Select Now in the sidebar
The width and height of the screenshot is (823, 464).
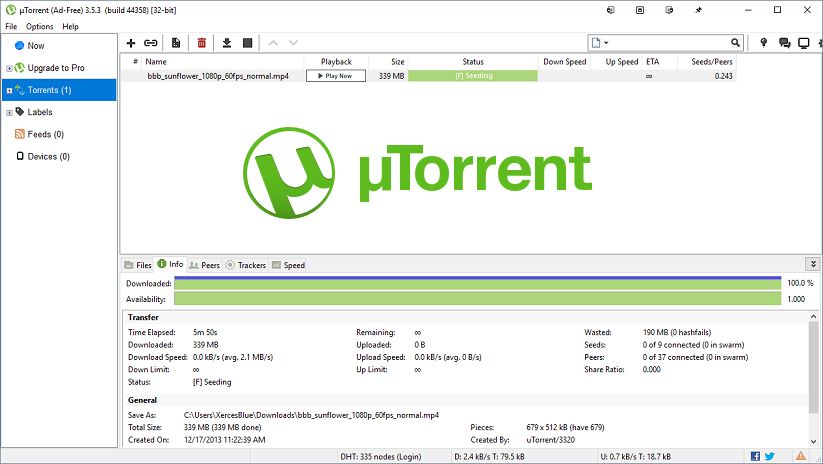[x=36, y=46]
